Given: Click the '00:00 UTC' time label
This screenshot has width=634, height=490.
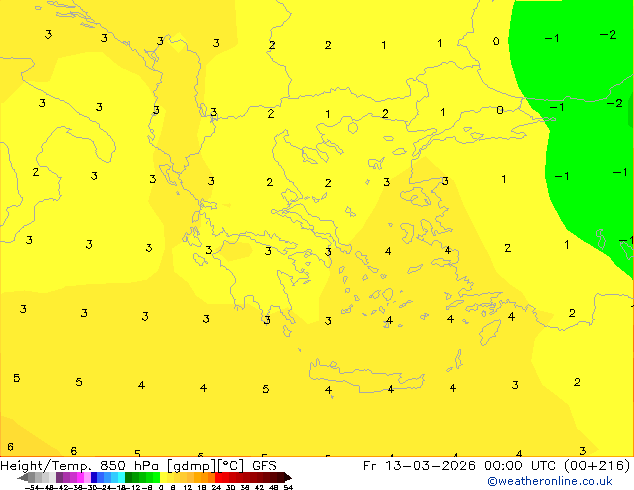Looking at the screenshot, I should tap(520, 466).
